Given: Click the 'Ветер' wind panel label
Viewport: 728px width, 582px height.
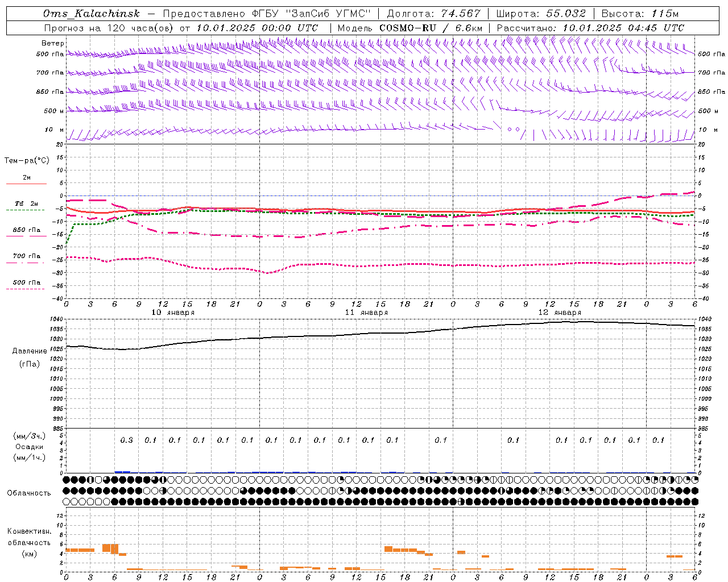Looking at the screenshot, I should pos(53,43).
